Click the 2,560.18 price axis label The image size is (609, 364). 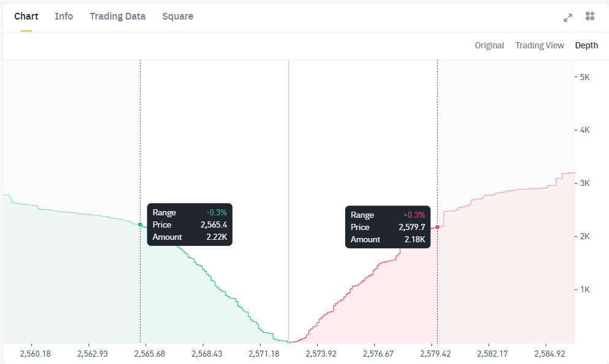(35, 354)
